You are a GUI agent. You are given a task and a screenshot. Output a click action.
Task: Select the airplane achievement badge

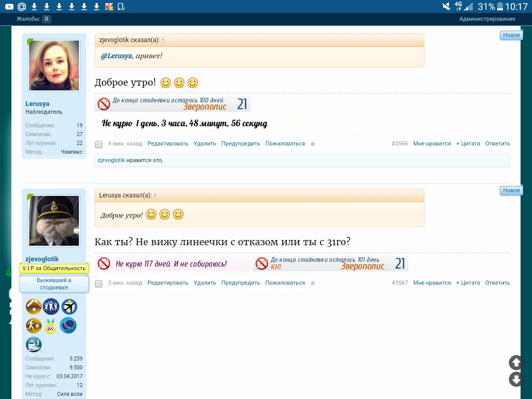[x=69, y=306]
